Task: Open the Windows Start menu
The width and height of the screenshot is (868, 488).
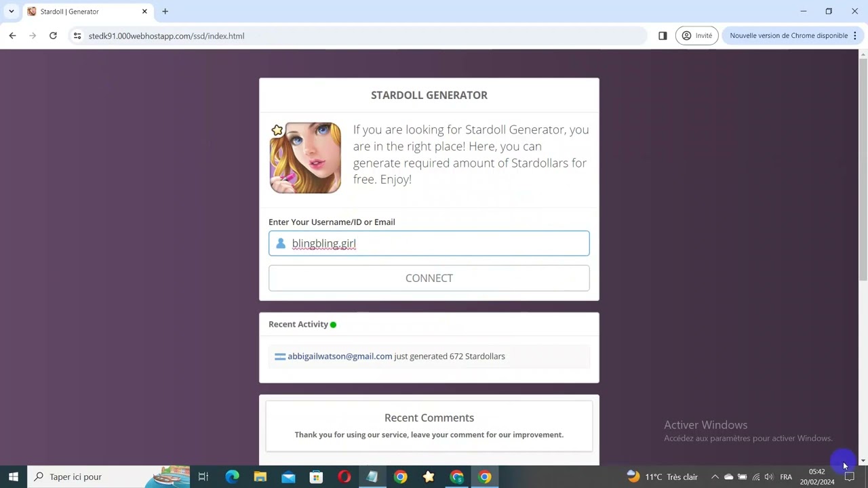Action: pyautogui.click(x=13, y=477)
